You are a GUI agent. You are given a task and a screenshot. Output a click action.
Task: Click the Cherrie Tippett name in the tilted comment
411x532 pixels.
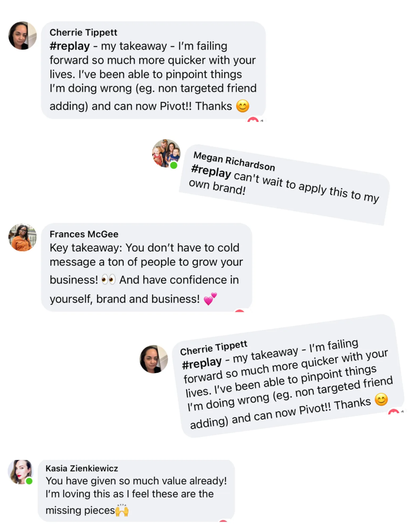pos(214,348)
